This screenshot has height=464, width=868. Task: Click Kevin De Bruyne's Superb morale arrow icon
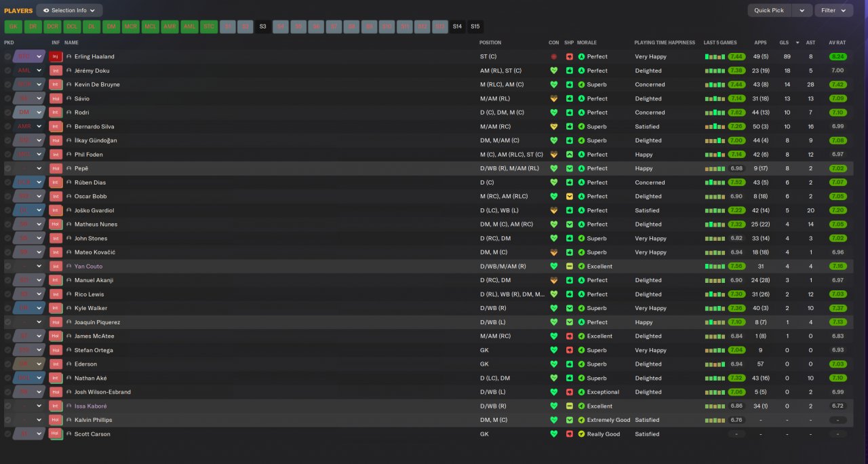click(x=581, y=85)
